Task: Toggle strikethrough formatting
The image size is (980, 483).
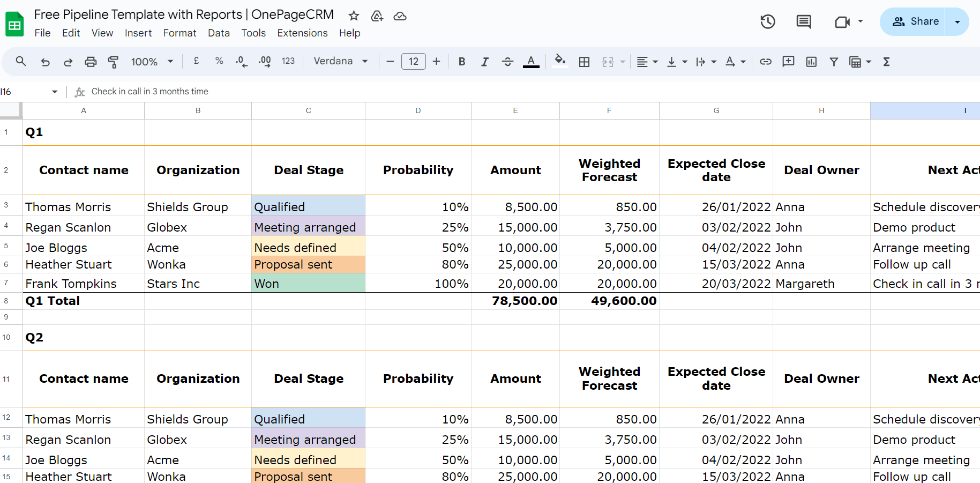Action: pos(507,62)
